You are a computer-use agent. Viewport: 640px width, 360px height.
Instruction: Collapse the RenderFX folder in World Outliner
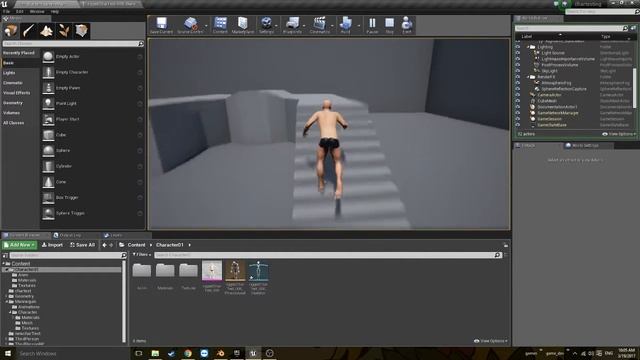528,77
